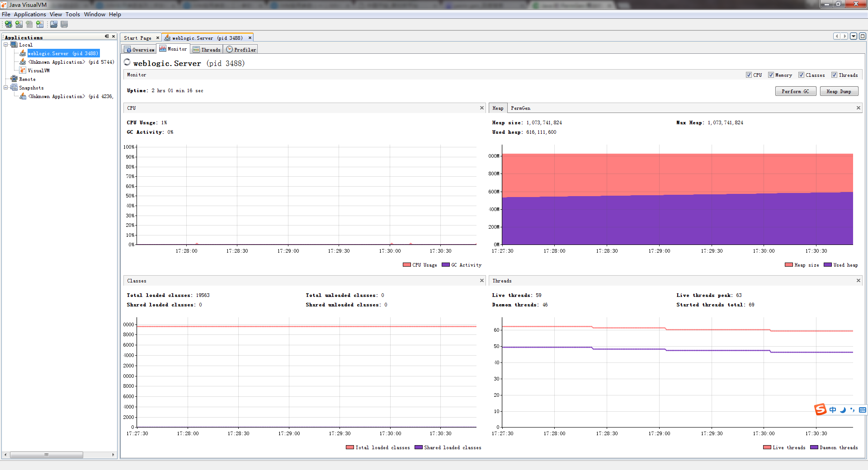The height and width of the screenshot is (470, 868).
Task: Click the Heap Dump button
Action: point(839,91)
